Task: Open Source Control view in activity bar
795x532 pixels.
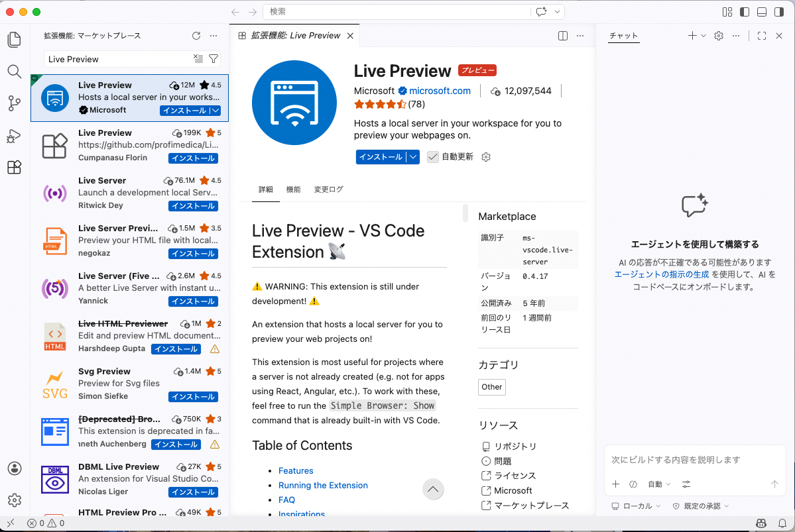Action: [x=15, y=104]
